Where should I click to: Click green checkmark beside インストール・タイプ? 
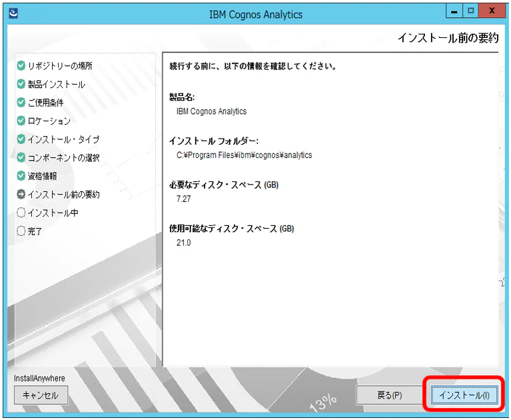(21, 139)
